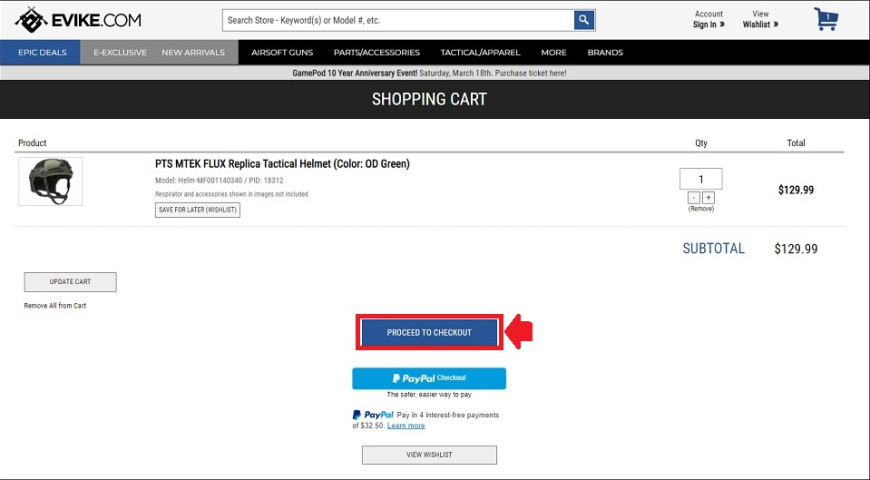Screen dimensions: 870x480
Task: Open the Tactical/Apparel menu
Action: pos(480,52)
